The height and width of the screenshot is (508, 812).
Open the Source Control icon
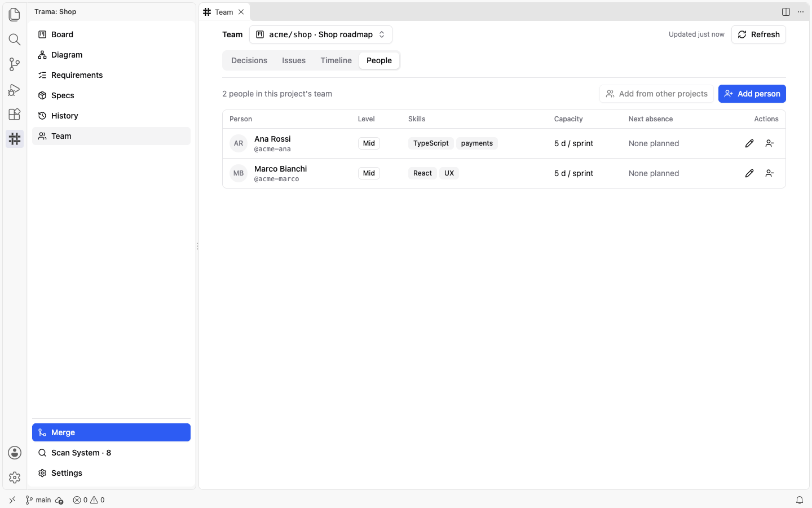point(15,64)
